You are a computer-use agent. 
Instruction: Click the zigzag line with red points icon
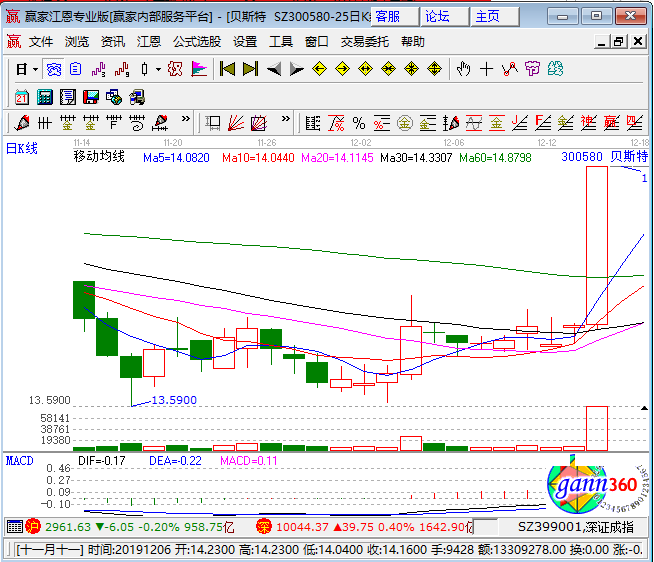pos(509,69)
